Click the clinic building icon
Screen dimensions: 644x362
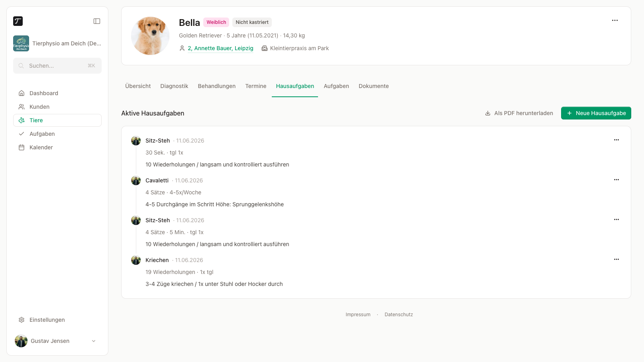[265, 48]
